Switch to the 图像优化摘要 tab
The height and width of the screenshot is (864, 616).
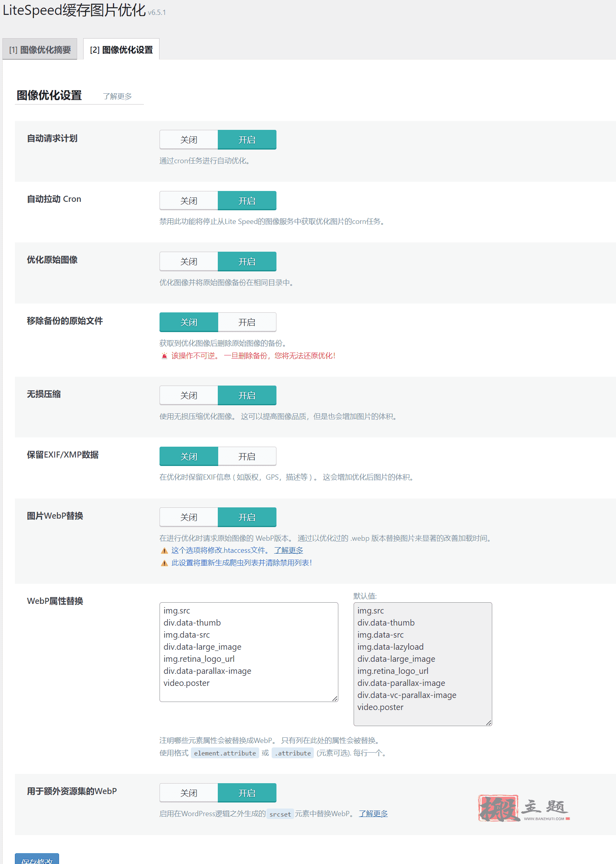click(40, 49)
